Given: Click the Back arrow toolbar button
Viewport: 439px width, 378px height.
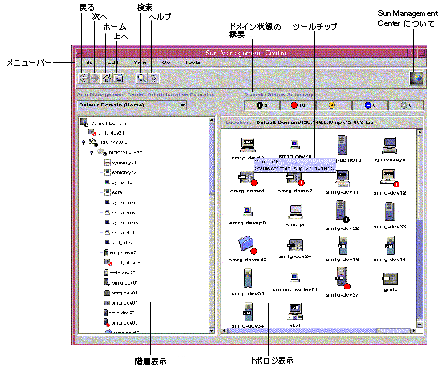Looking at the screenshot, I should click(x=84, y=78).
